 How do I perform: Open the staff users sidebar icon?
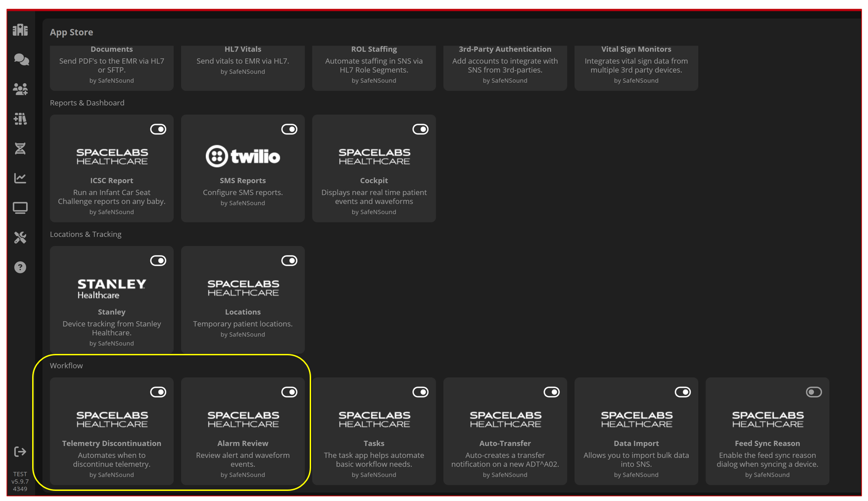click(20, 89)
